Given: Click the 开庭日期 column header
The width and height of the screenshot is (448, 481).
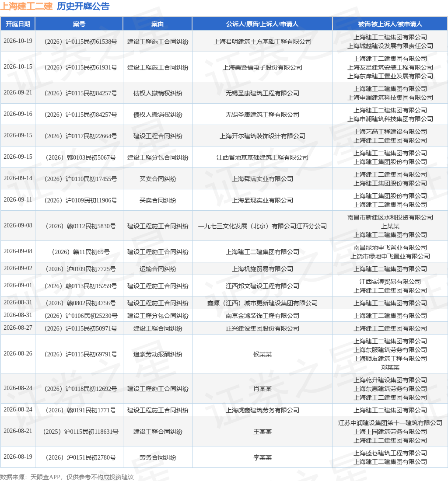Looking at the screenshot, I should (18, 24).
